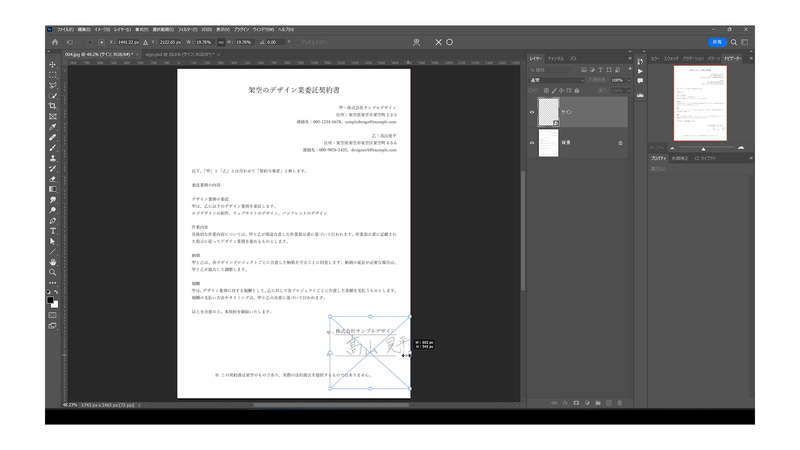The width and height of the screenshot is (800, 450).
Task: Toggle the width-height link chain icon
Action: click(x=221, y=42)
